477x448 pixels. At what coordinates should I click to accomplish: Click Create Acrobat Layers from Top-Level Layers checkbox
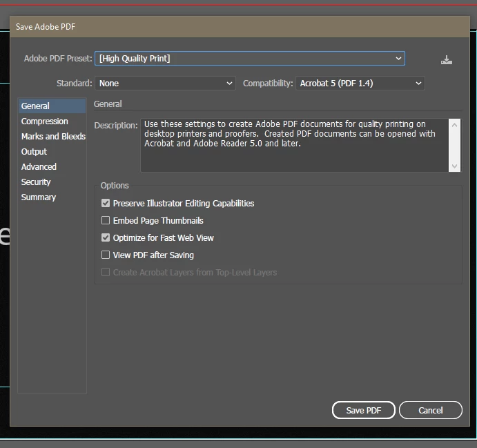pyautogui.click(x=106, y=272)
